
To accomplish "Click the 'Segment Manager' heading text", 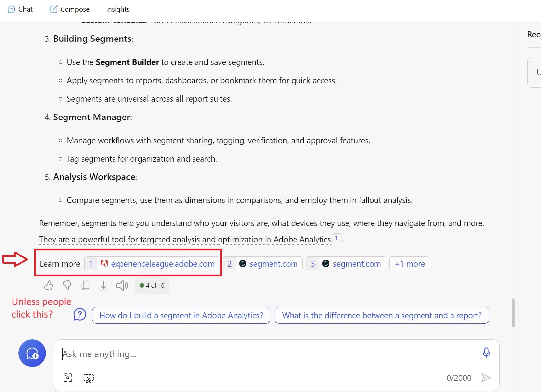I will (x=92, y=117).
